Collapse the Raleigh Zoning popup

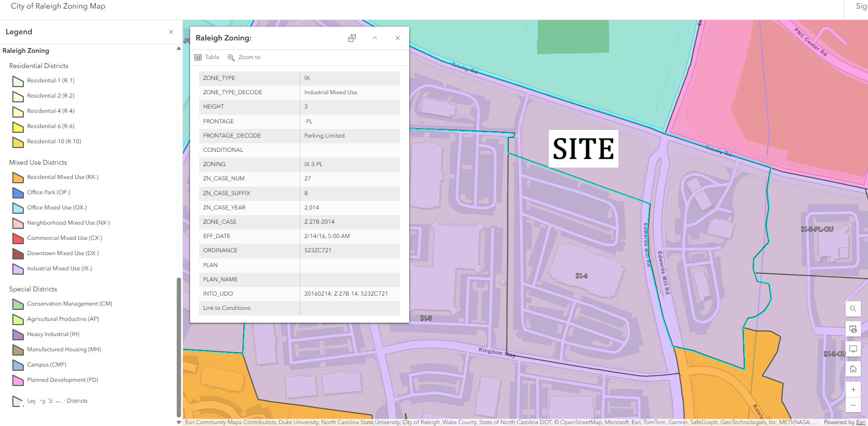coord(375,38)
